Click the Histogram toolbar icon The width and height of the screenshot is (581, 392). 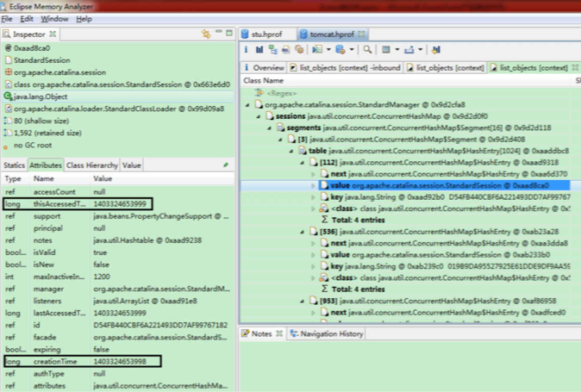click(259, 50)
